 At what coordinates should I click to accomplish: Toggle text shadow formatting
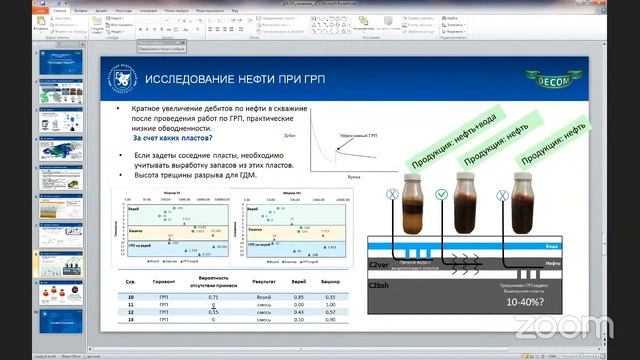[x=162, y=29]
